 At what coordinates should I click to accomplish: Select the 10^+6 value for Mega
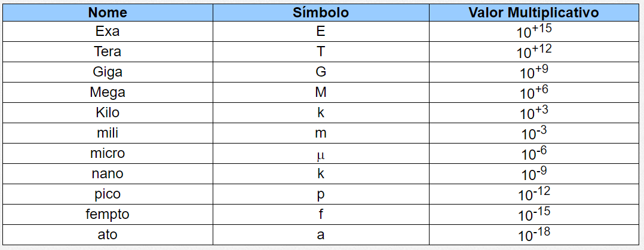pos(533,93)
